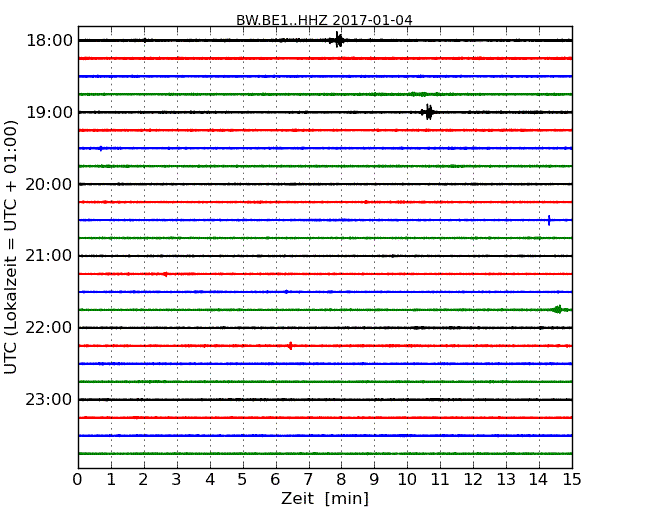The height and width of the screenshot is (520, 650).
Task: Click the UTC Lokalzeit y-axis label
Action: 11,247
